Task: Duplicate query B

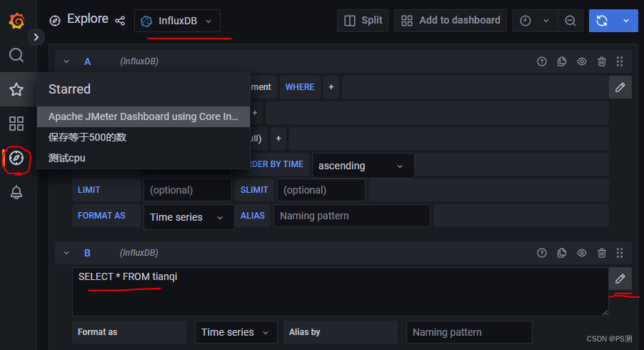Action: 562,253
